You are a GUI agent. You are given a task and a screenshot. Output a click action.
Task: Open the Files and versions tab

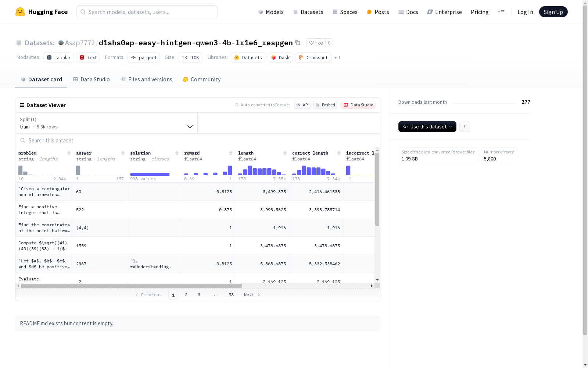(x=146, y=79)
